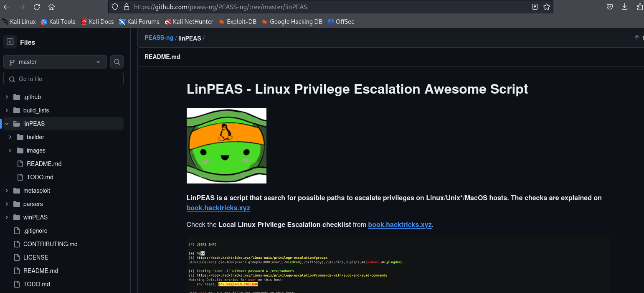Bookmark this page with star icon
Screen dimensions: 644x293
(547, 7)
